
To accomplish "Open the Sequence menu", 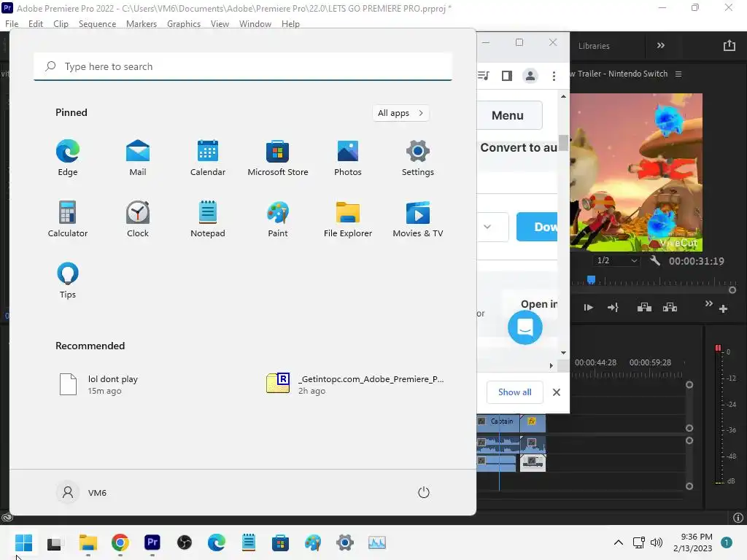I will (97, 24).
